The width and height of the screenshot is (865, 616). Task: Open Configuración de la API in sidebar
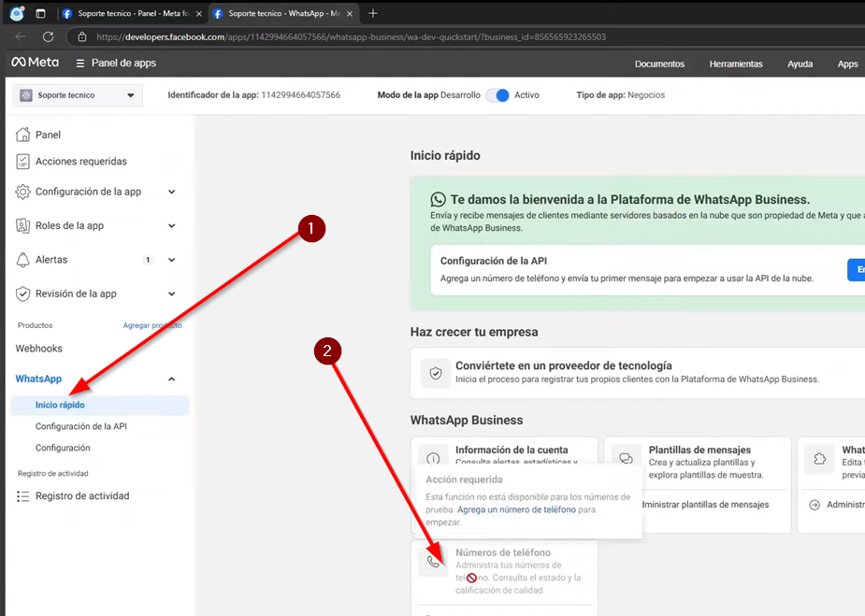click(x=81, y=426)
